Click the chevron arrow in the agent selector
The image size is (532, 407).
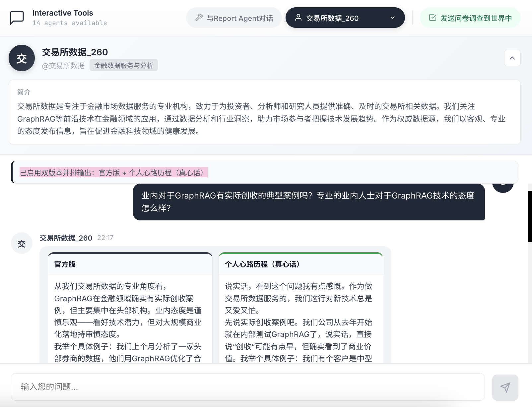pyautogui.click(x=393, y=18)
